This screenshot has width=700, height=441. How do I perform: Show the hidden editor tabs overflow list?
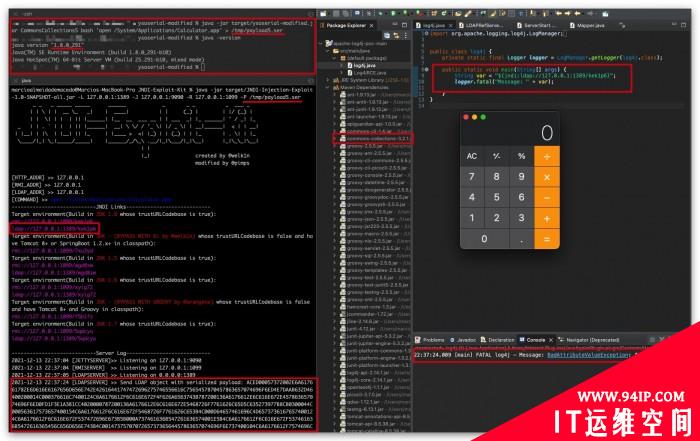tap(622, 26)
